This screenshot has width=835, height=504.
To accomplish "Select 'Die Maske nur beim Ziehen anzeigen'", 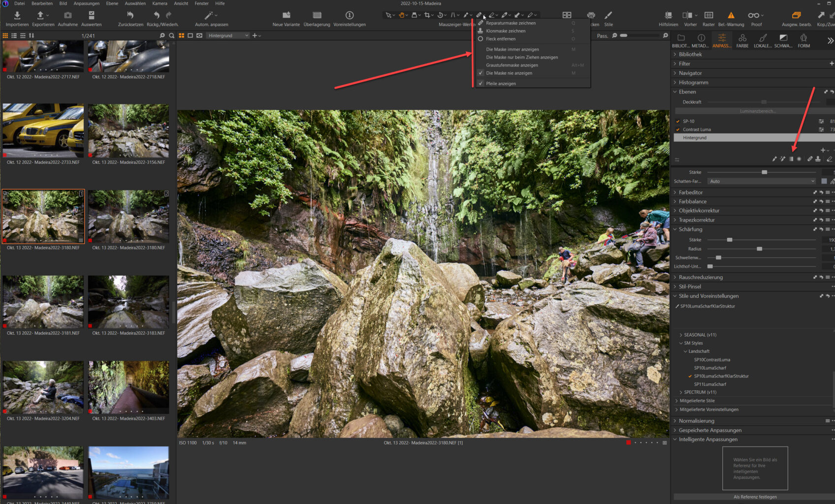I will point(522,57).
